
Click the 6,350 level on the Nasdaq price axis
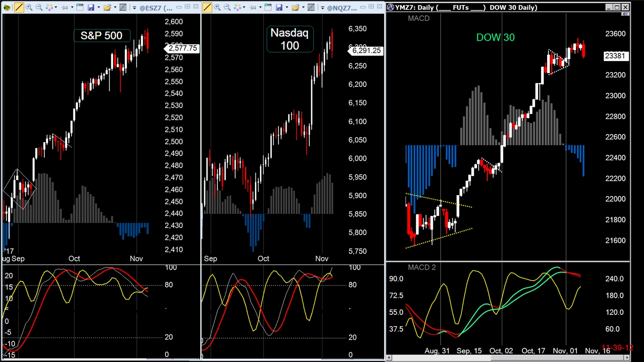358,29
